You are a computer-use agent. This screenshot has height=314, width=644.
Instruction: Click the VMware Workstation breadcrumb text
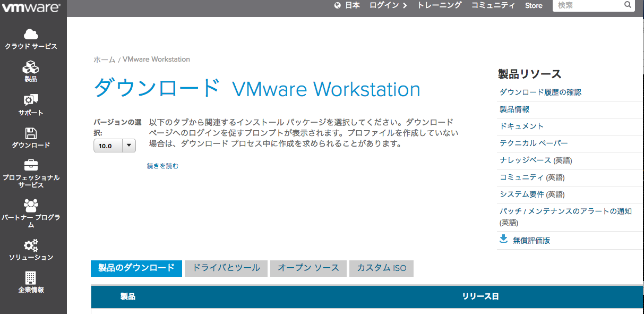click(x=156, y=60)
